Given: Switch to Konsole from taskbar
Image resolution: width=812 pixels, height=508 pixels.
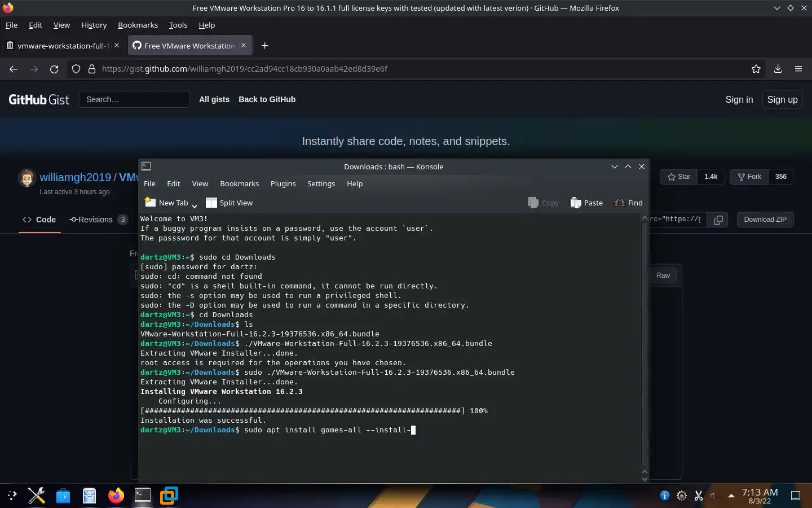Looking at the screenshot, I should tap(143, 496).
